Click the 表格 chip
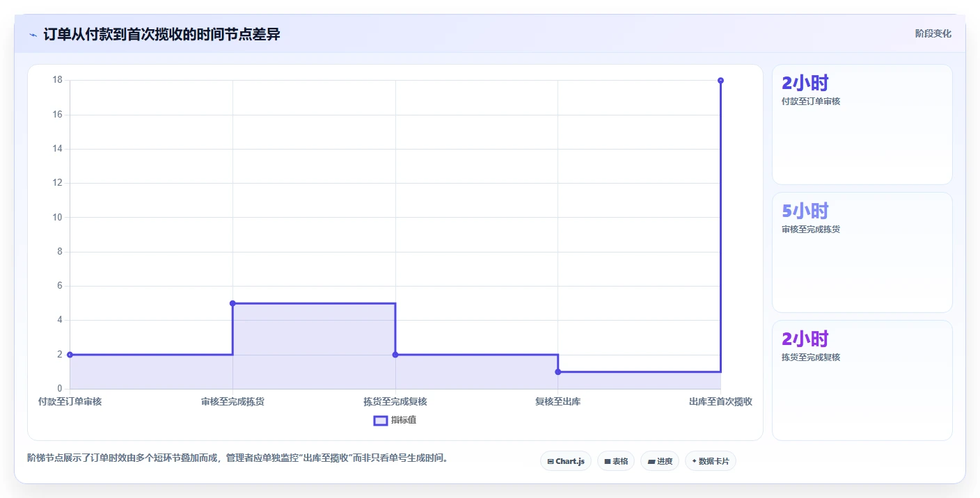Screen dimensions: 980x498 [x=616, y=461]
